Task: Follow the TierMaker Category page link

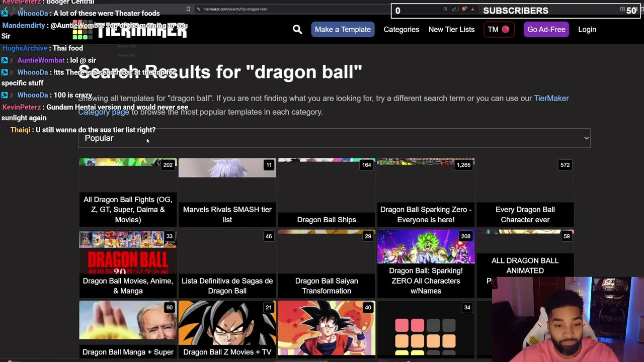Action: [x=104, y=112]
